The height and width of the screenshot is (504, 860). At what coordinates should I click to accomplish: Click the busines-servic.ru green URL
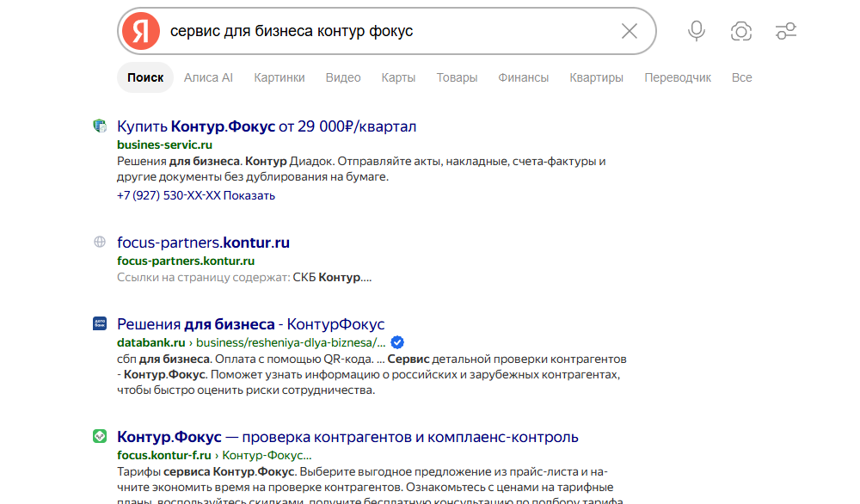pyautogui.click(x=164, y=144)
